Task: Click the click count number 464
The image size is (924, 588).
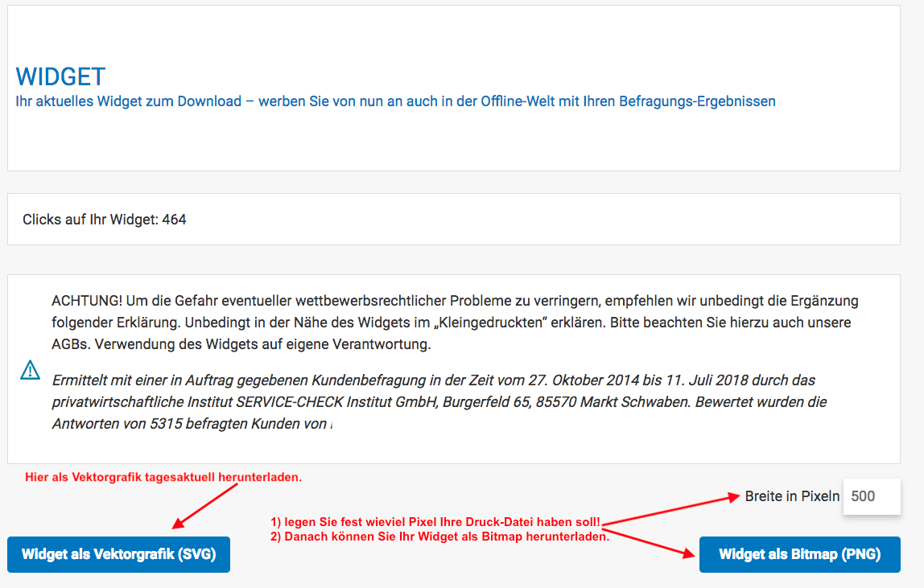Action: point(174,219)
